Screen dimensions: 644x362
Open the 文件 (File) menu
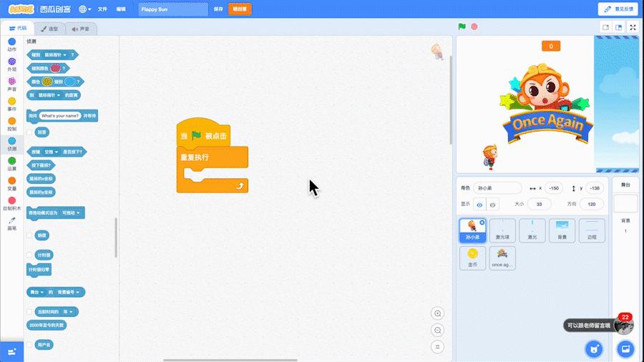[x=102, y=9]
